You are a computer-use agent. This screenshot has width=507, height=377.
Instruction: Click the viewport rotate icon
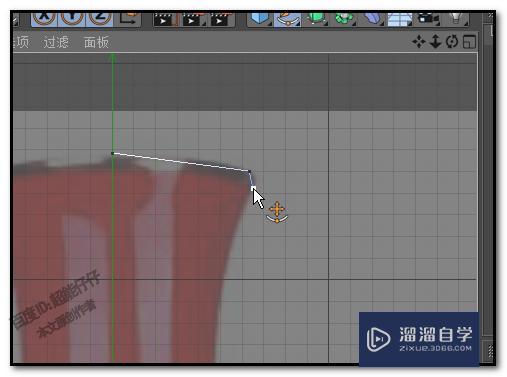(x=452, y=42)
